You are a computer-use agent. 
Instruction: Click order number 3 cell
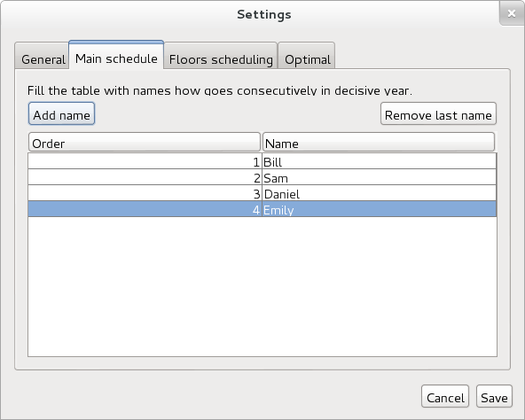point(145,193)
